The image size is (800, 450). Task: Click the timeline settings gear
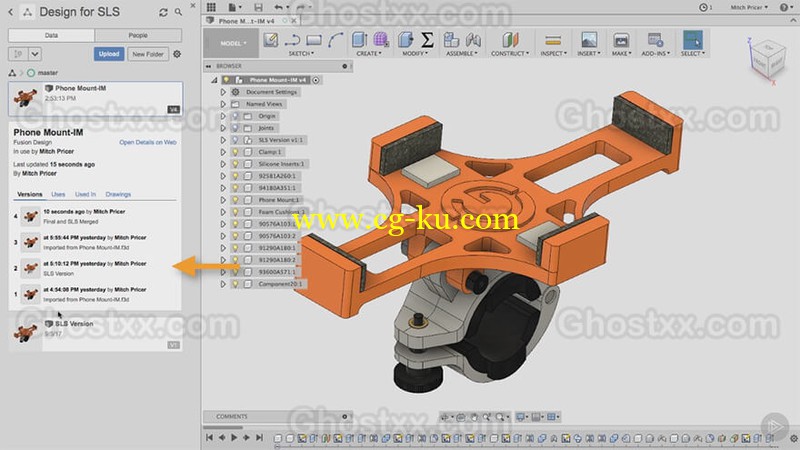793,438
